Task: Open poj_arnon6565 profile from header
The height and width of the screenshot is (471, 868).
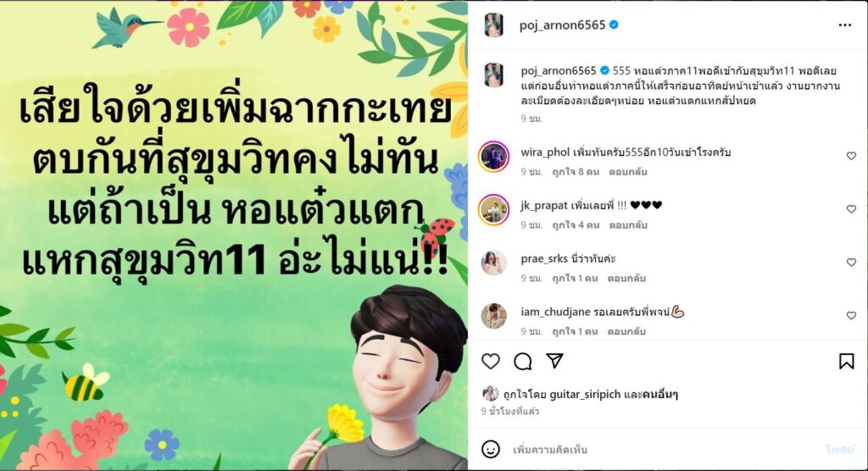Action: click(562, 25)
